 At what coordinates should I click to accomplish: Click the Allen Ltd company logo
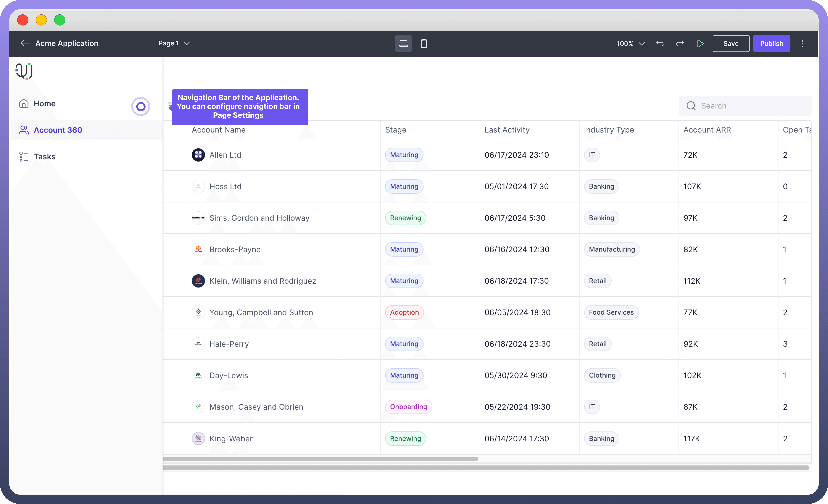[x=198, y=155]
